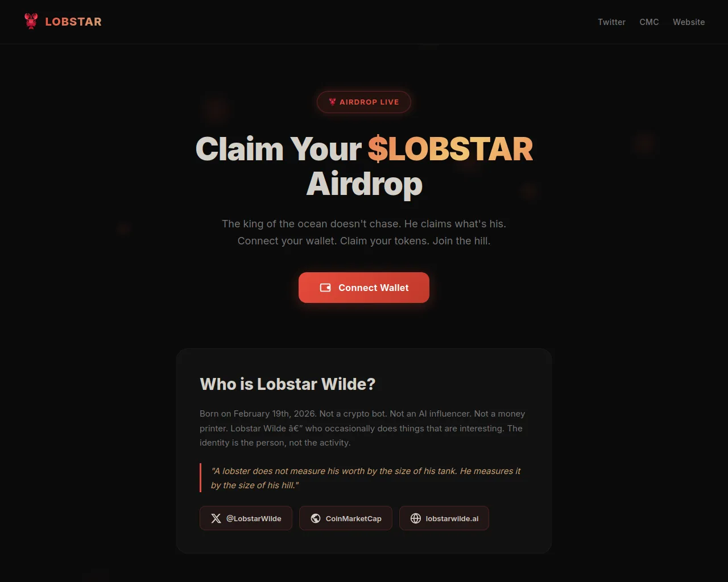Click the LOBSTAR brand name text
Viewport: 728px width, 582px height.
coord(73,22)
